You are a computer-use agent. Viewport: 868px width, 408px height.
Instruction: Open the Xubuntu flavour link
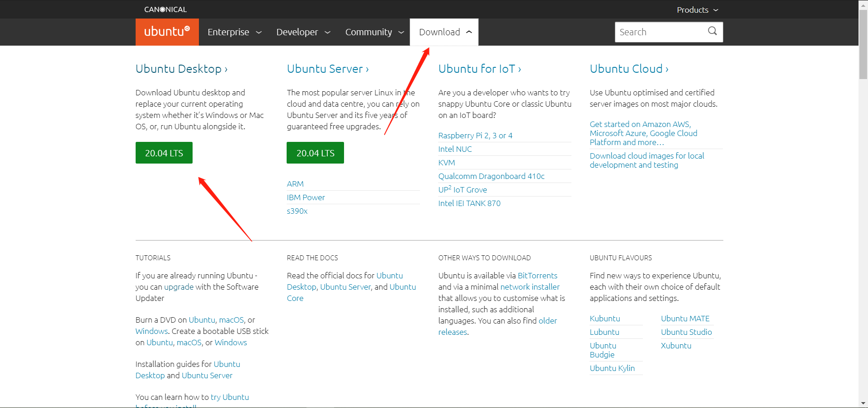point(676,346)
